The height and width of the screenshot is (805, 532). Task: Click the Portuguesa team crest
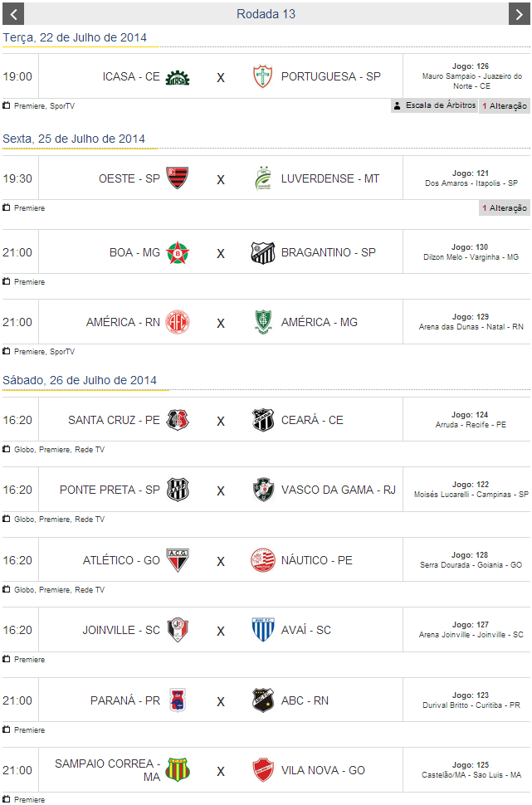pyautogui.click(x=262, y=77)
